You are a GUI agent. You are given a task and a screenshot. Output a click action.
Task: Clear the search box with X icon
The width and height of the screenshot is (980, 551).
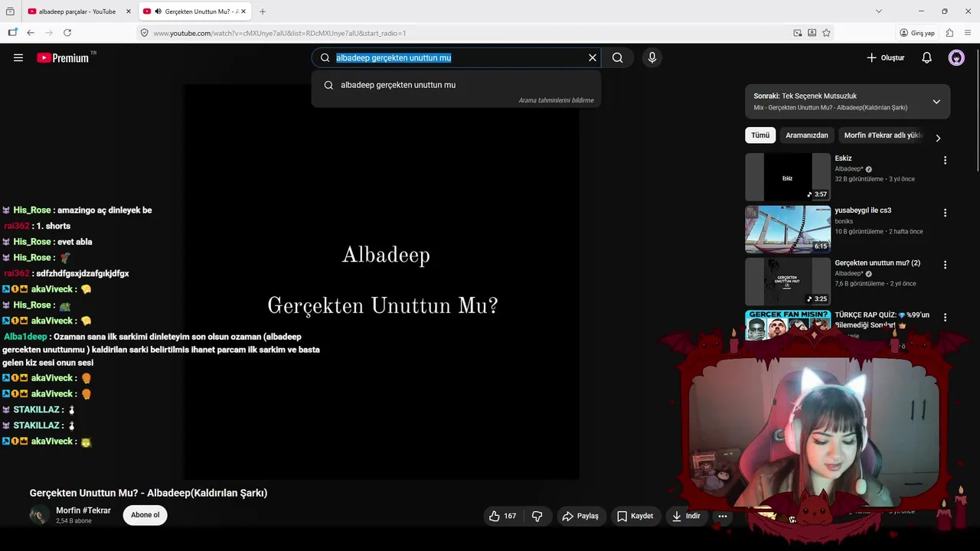click(592, 57)
